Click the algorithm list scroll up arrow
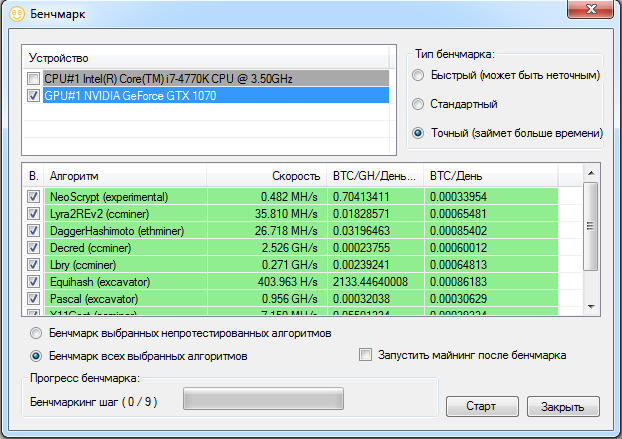This screenshot has height=439, width=622. [x=591, y=173]
